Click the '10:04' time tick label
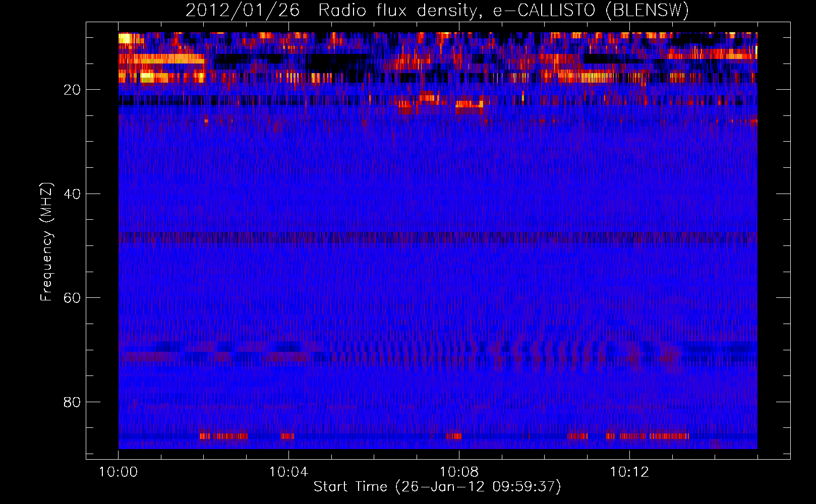The width and height of the screenshot is (816, 504). coord(288,472)
